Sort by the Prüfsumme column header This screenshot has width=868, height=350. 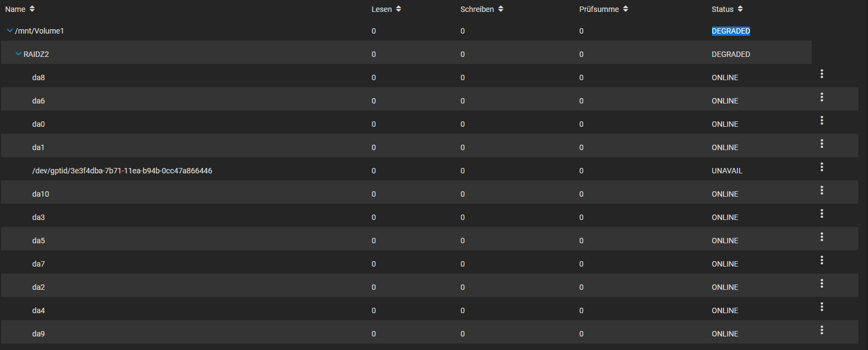pyautogui.click(x=603, y=9)
